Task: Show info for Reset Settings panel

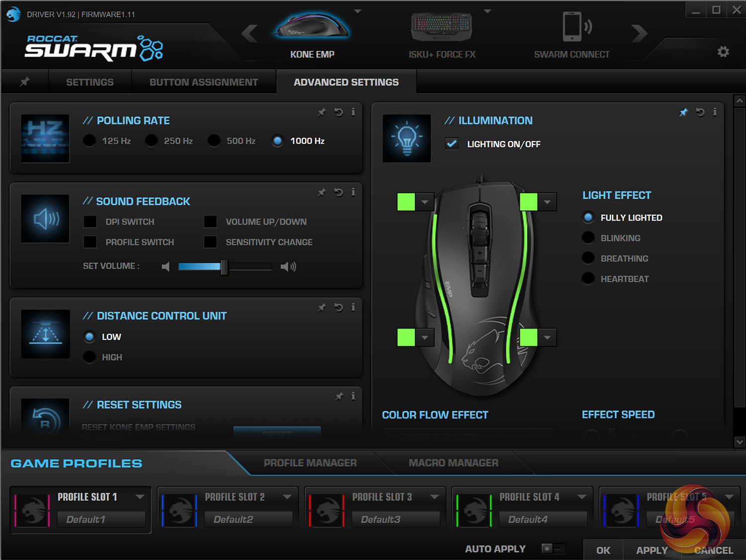Action: click(353, 396)
